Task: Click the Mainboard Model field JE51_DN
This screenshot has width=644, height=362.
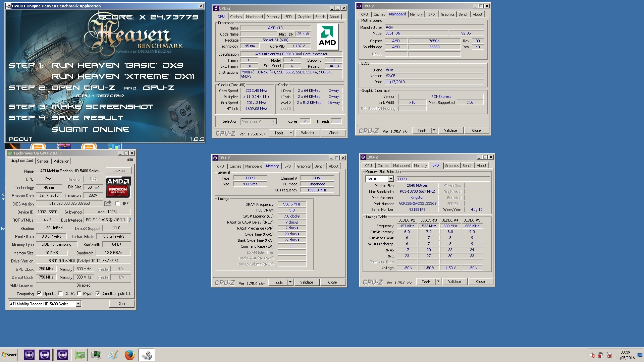Action: pos(416,33)
